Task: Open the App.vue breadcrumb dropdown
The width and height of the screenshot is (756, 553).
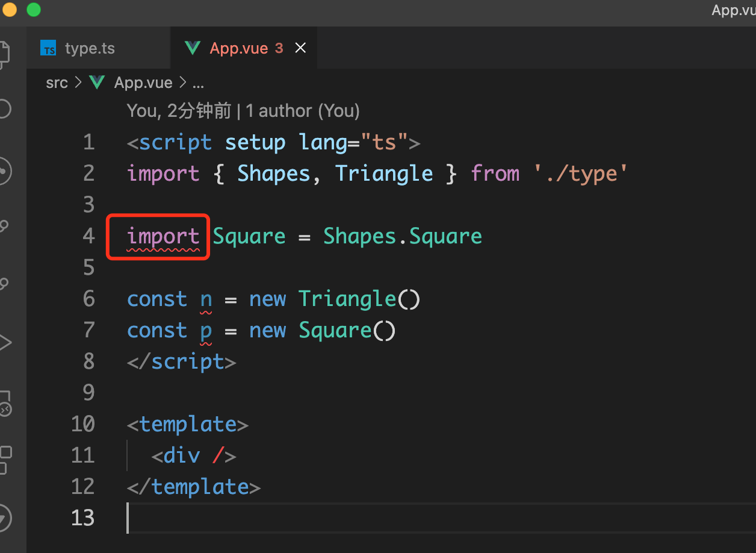Action: pyautogui.click(x=143, y=83)
